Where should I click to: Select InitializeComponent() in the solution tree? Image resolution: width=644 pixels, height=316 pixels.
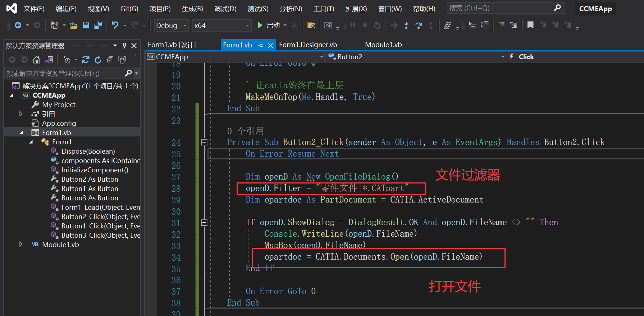click(95, 170)
